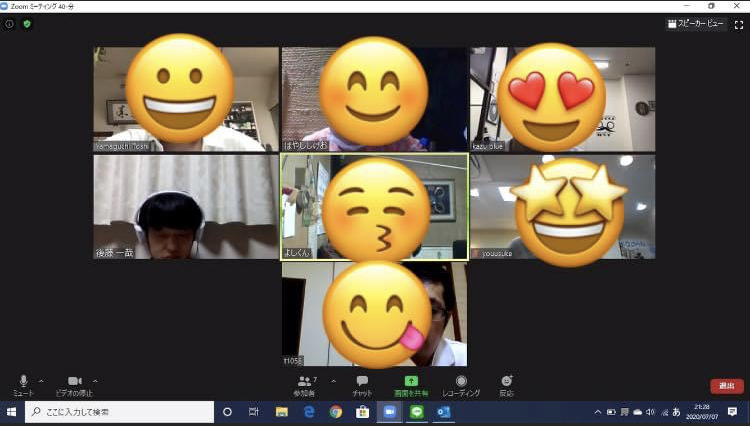Click the red leave meeting button
Viewport: 750px width, 426px height.
click(727, 386)
